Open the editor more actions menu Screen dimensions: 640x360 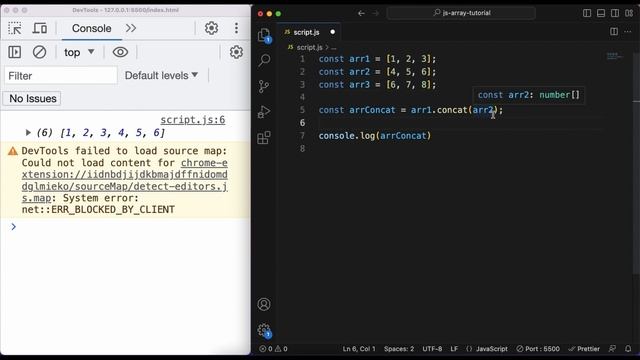pyautogui.click(x=628, y=31)
